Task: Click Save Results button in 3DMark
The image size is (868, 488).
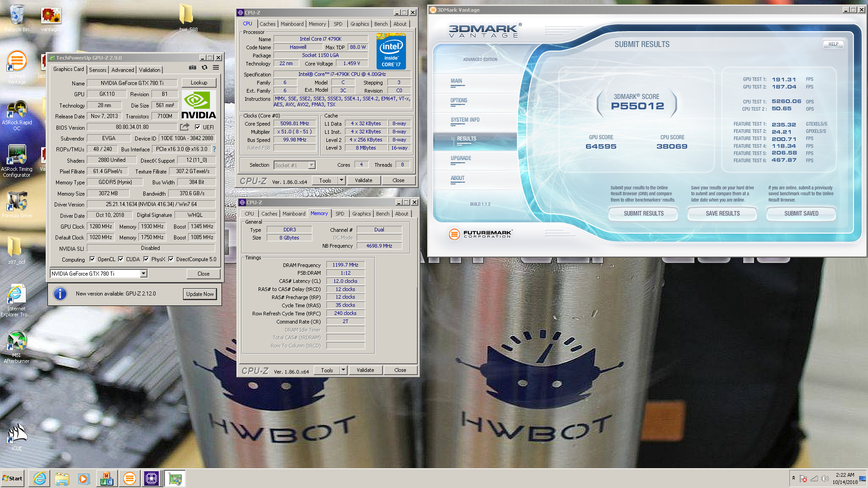Action: tap(722, 213)
